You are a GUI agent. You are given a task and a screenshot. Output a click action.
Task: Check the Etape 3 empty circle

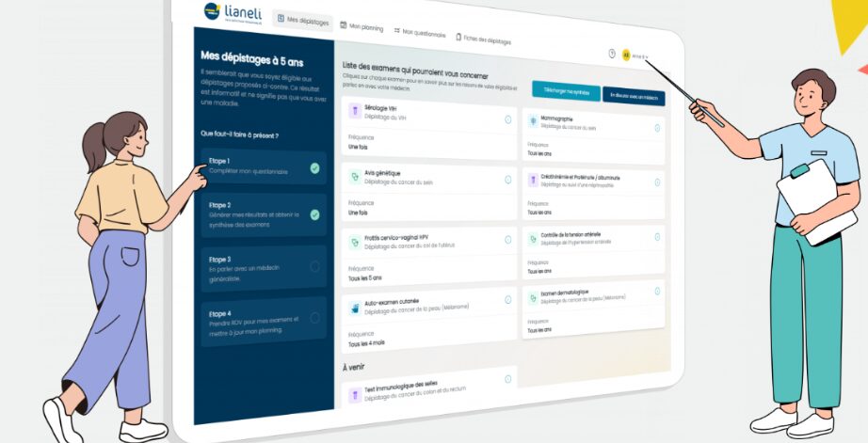pos(314,266)
